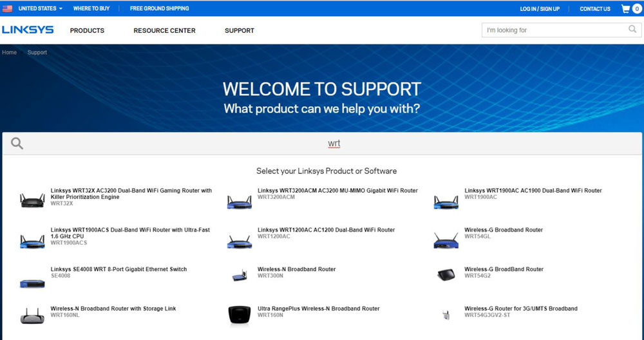The image size is (644, 340).
Task: Open Linksys WRT1200AC AC1200 Router entry
Action: pyautogui.click(x=326, y=230)
